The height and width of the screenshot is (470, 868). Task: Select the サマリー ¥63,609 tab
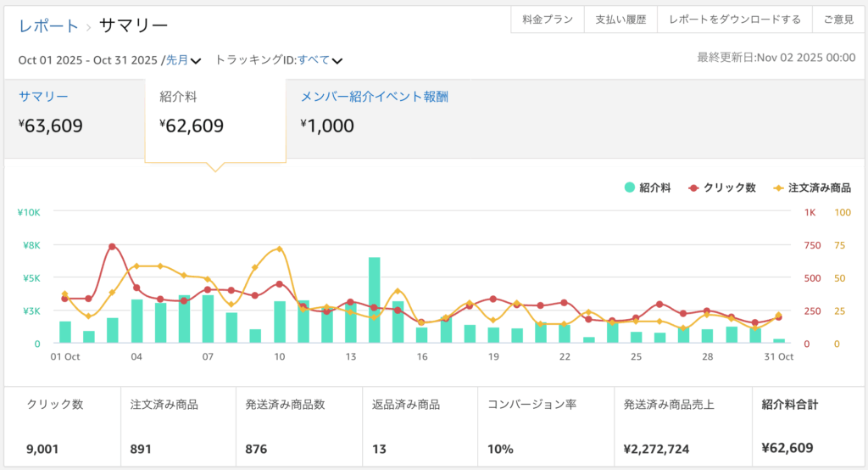point(75,119)
